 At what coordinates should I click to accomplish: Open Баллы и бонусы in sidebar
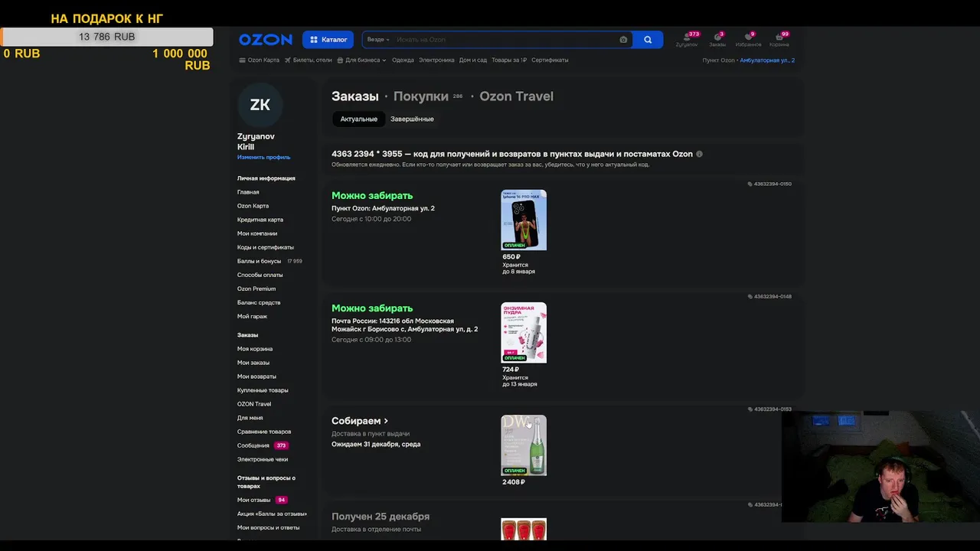coord(259,261)
